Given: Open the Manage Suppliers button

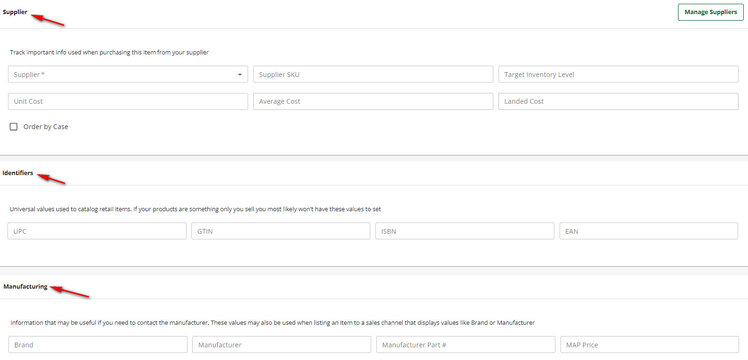Looking at the screenshot, I should tap(710, 12).
